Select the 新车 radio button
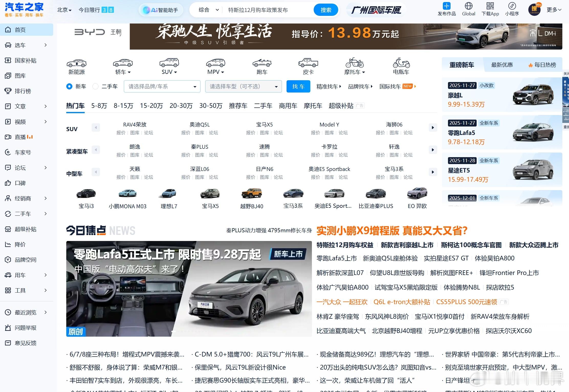This screenshot has height=392, width=569. pos(69,87)
